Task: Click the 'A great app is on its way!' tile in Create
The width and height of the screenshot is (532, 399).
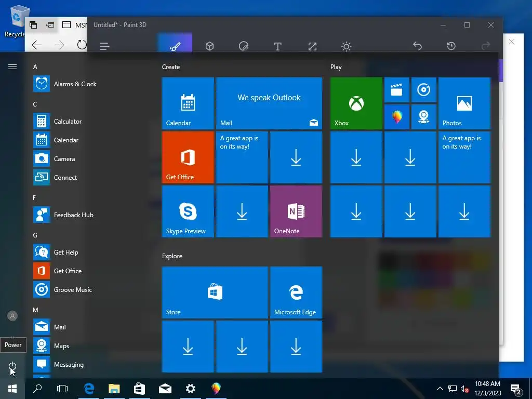Action: click(242, 157)
